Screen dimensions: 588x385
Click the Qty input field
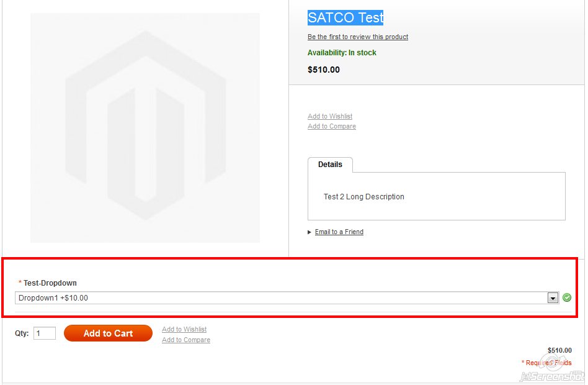[x=45, y=333]
